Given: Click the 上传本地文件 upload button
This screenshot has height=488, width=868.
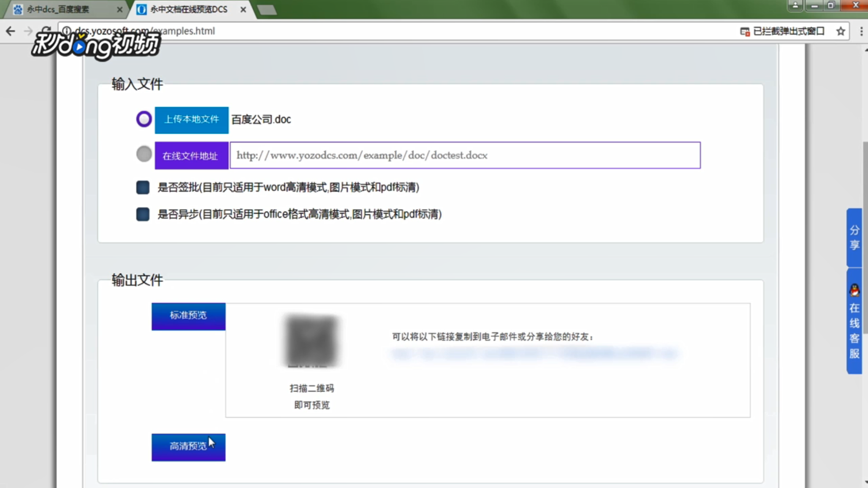Looking at the screenshot, I should pyautogui.click(x=192, y=120).
